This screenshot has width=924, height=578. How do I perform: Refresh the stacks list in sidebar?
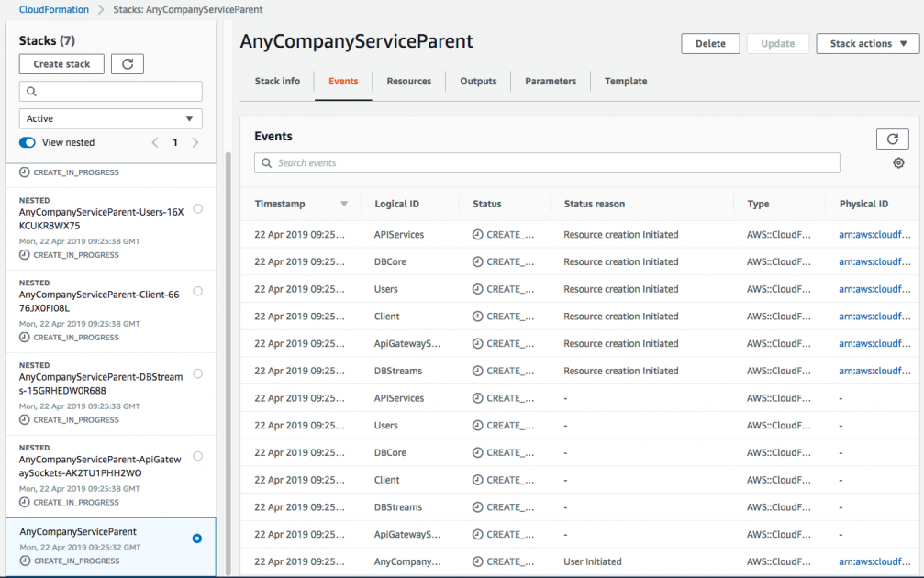(127, 63)
